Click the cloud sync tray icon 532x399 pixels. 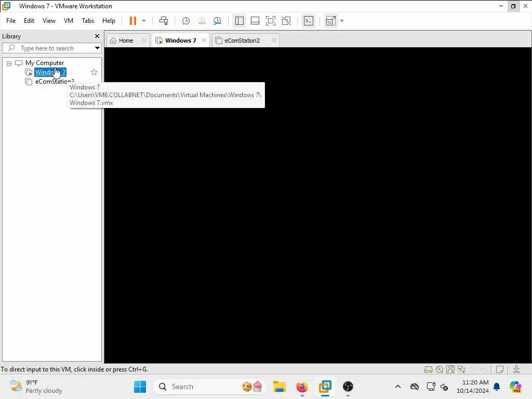point(414,387)
